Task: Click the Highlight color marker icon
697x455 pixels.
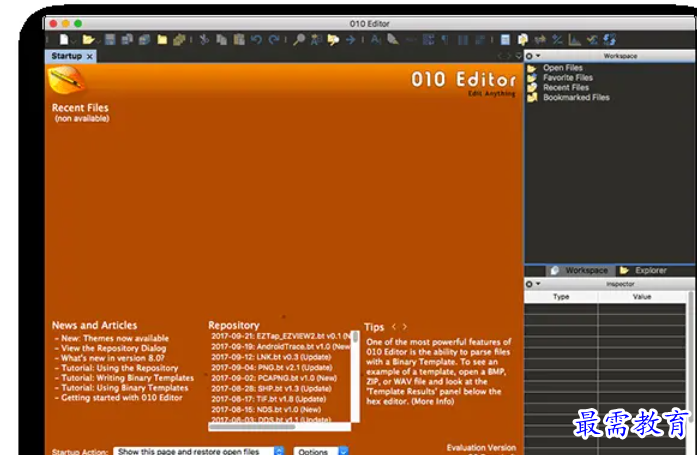Action: [x=393, y=40]
